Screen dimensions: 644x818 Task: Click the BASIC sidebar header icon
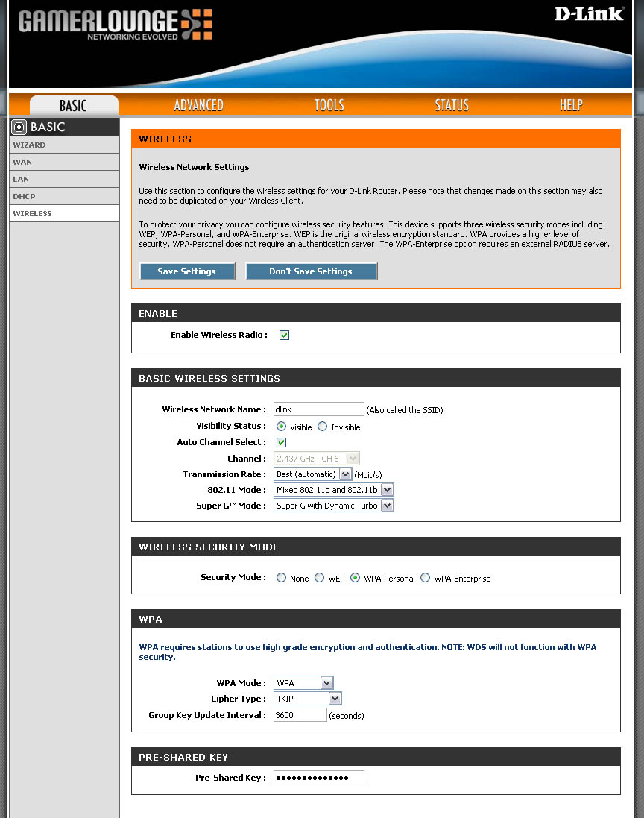pyautogui.click(x=19, y=127)
